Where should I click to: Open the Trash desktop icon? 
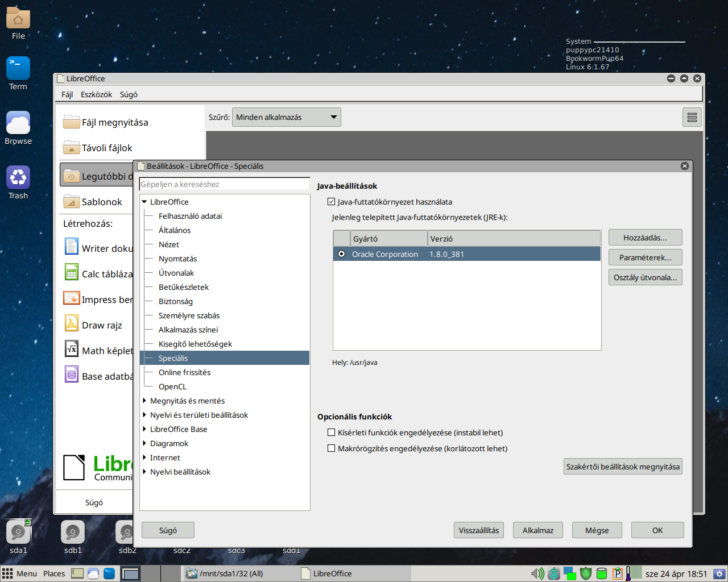click(18, 177)
